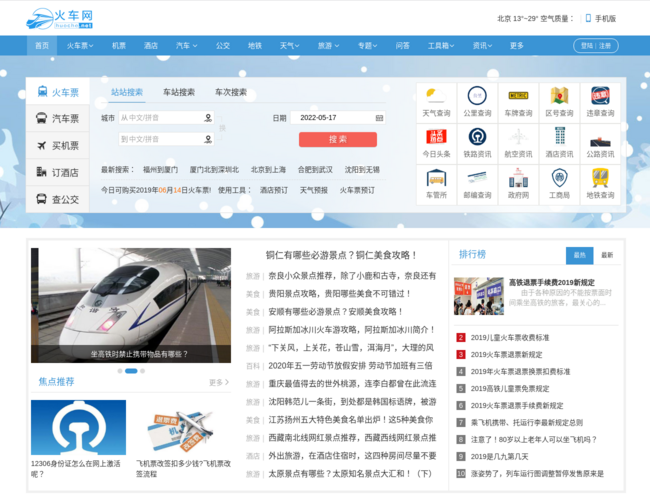Click the 火车网 site logo
The image size is (650, 500).
click(59, 19)
